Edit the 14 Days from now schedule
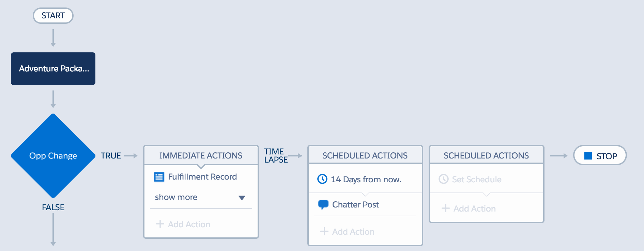The width and height of the screenshot is (644, 251). [366, 179]
